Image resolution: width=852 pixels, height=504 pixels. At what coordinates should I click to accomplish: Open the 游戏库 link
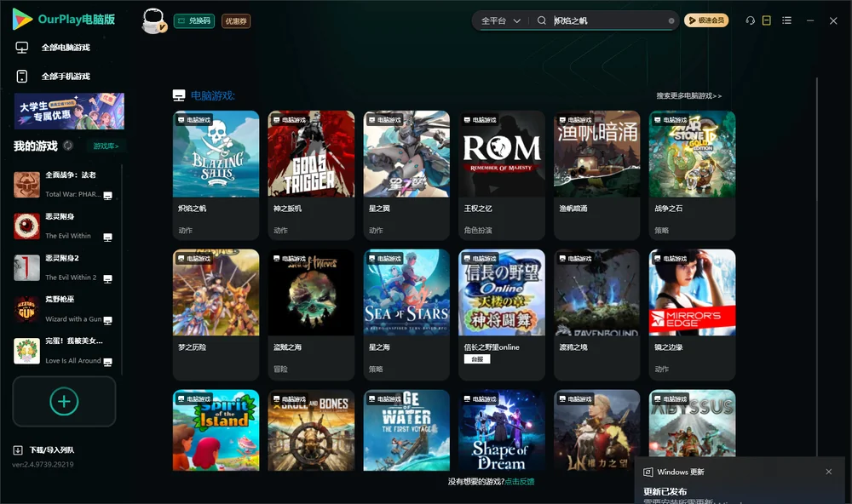[x=106, y=146]
